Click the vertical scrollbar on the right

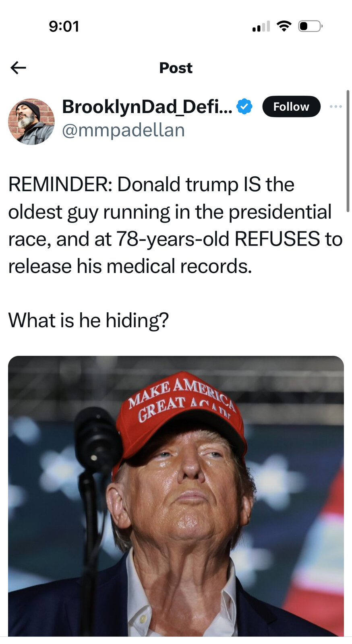pos(348,151)
